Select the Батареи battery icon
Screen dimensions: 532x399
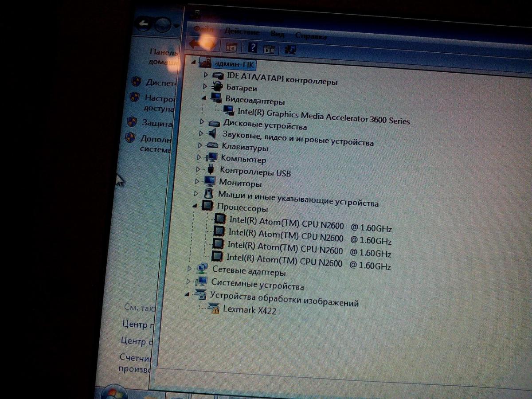point(218,86)
